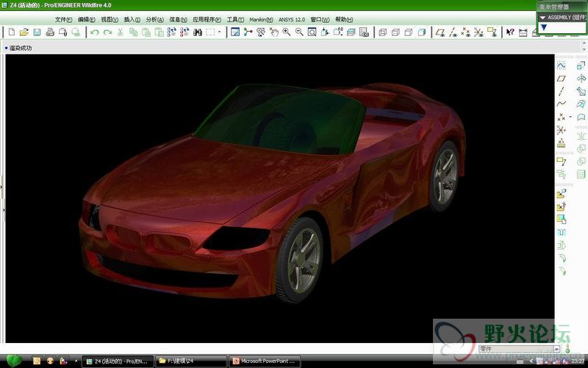Toggle annotation display icon
Screen dimensions: 588x368
coord(492,32)
